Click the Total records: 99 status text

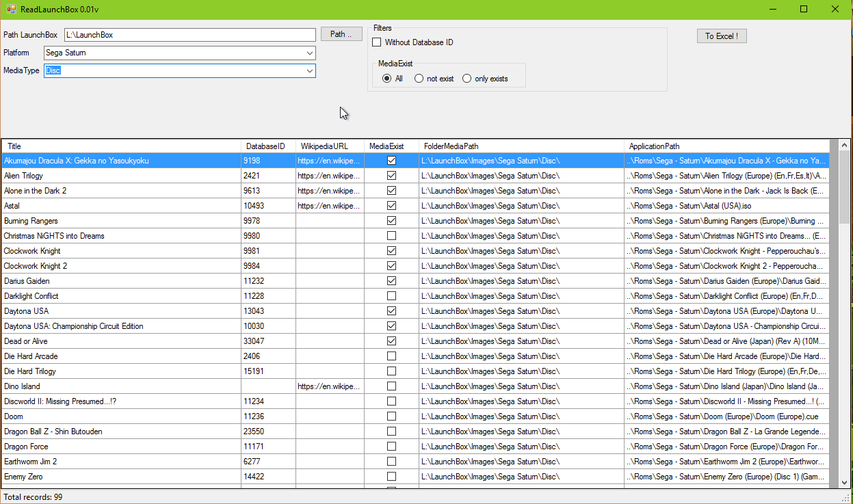tap(33, 497)
